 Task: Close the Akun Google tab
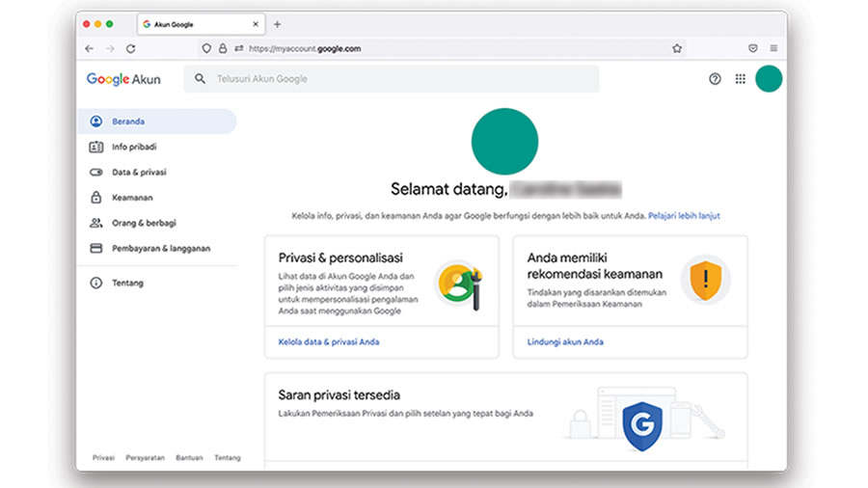[256, 24]
